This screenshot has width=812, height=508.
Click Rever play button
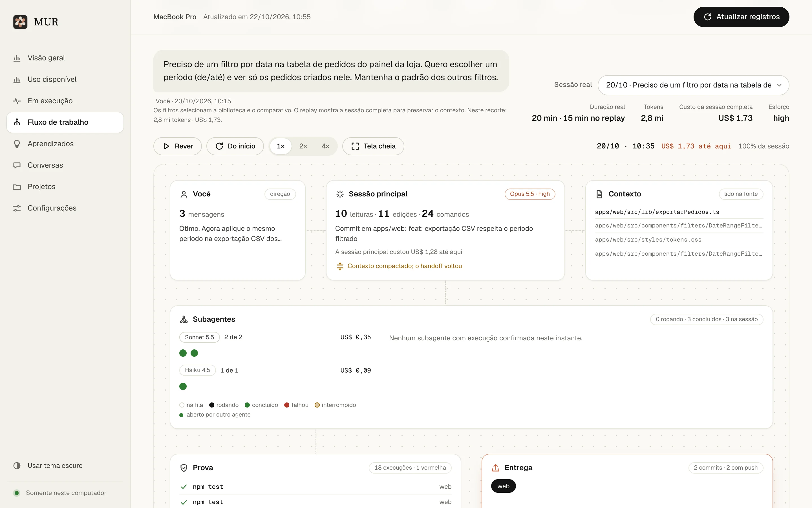[178, 146]
